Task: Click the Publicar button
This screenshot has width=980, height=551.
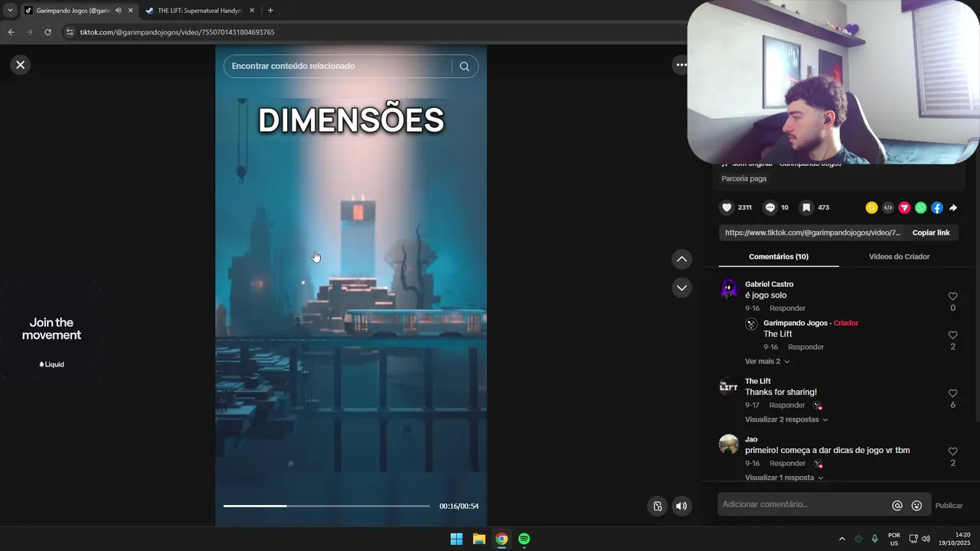Action: (949, 505)
